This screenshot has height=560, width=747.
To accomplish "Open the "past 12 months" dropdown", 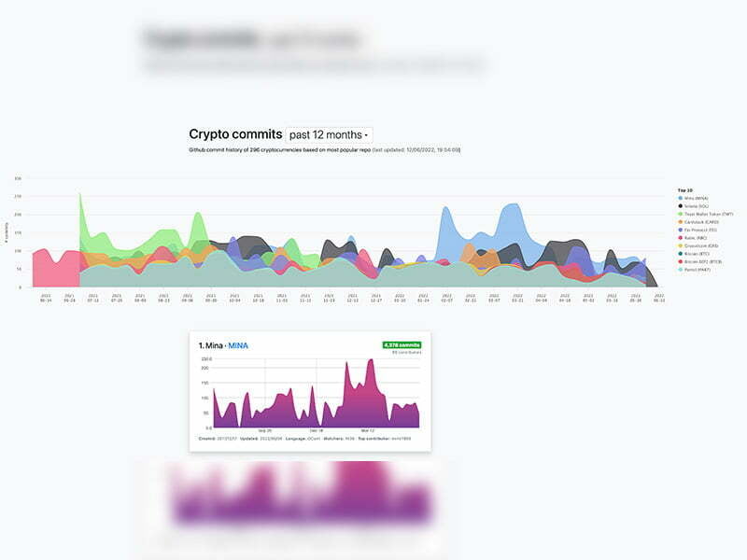I will click(330, 135).
